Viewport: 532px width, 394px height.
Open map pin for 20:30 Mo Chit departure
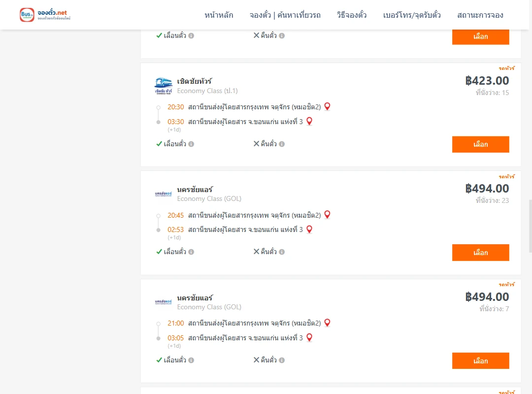328,106
